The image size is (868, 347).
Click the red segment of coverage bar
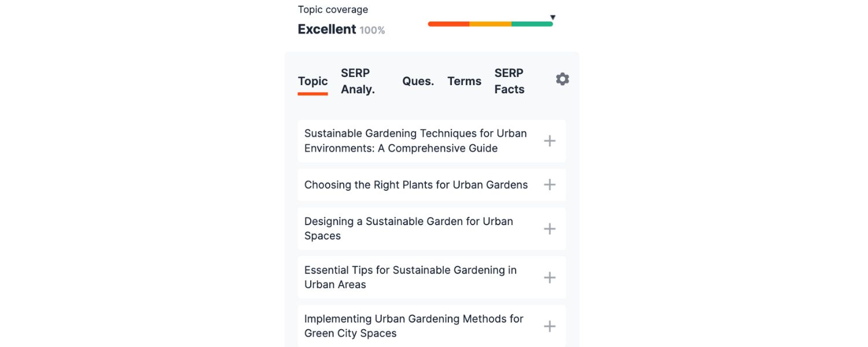point(448,24)
